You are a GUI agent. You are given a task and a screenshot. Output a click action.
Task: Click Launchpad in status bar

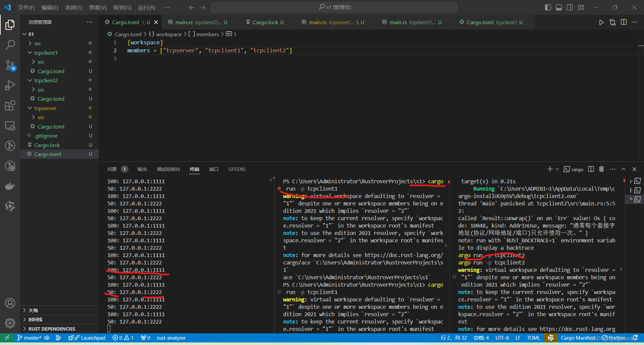click(x=87, y=338)
